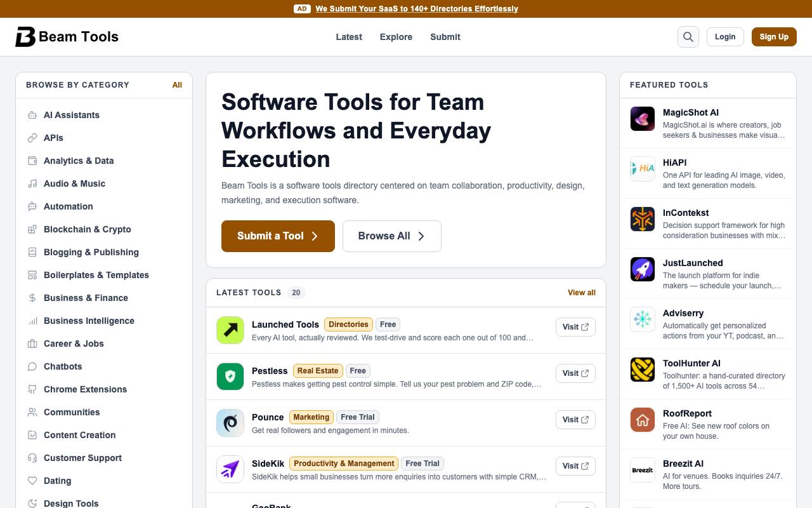Image resolution: width=812 pixels, height=508 pixels.
Task: Click the Beam Tools wordmark
Action: coord(79,37)
